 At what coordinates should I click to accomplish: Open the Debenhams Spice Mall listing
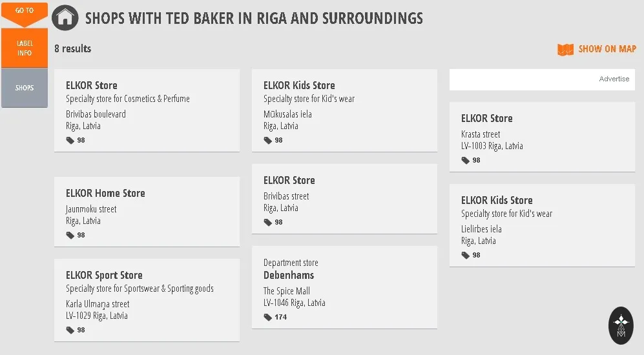click(x=344, y=287)
